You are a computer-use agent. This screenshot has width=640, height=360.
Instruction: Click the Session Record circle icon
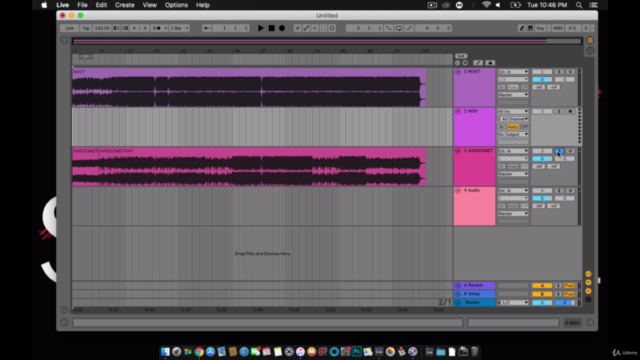332,28
